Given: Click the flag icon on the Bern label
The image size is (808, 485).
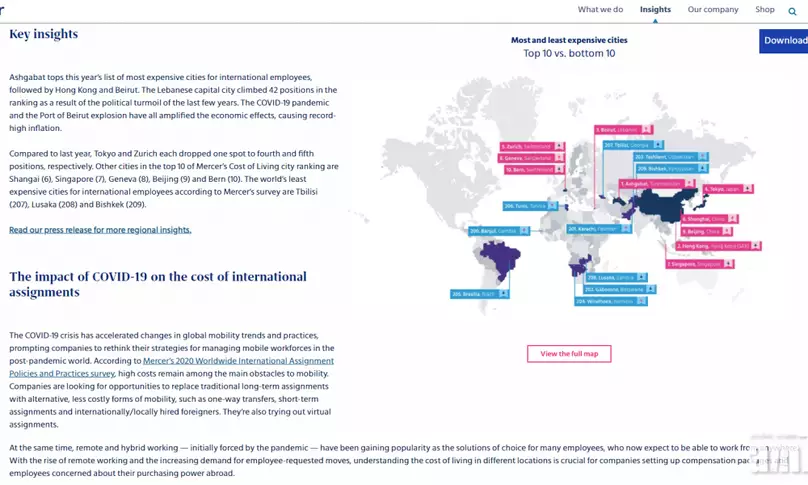Looking at the screenshot, I should click(559, 169).
